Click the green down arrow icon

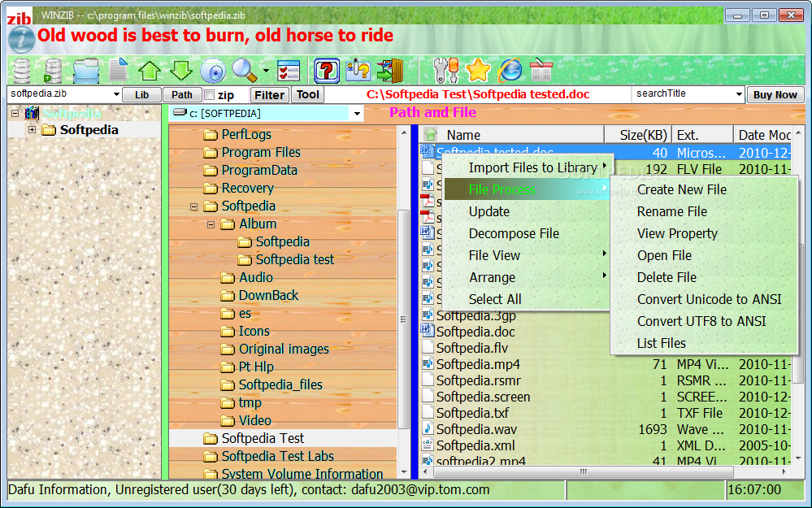[x=181, y=71]
